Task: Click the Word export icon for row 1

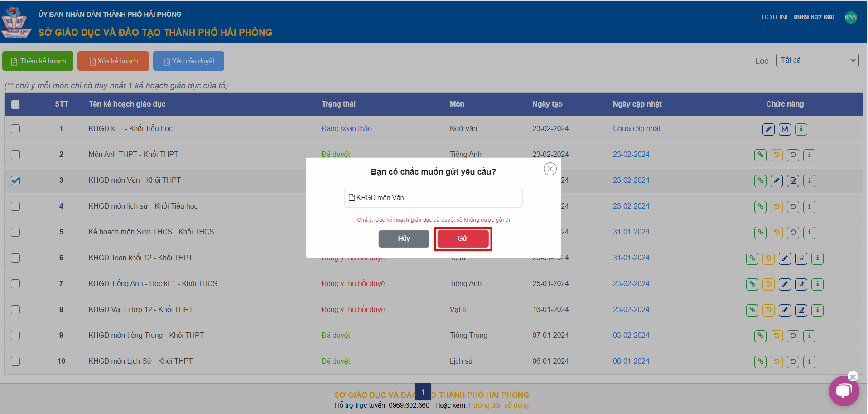Action: pos(785,129)
